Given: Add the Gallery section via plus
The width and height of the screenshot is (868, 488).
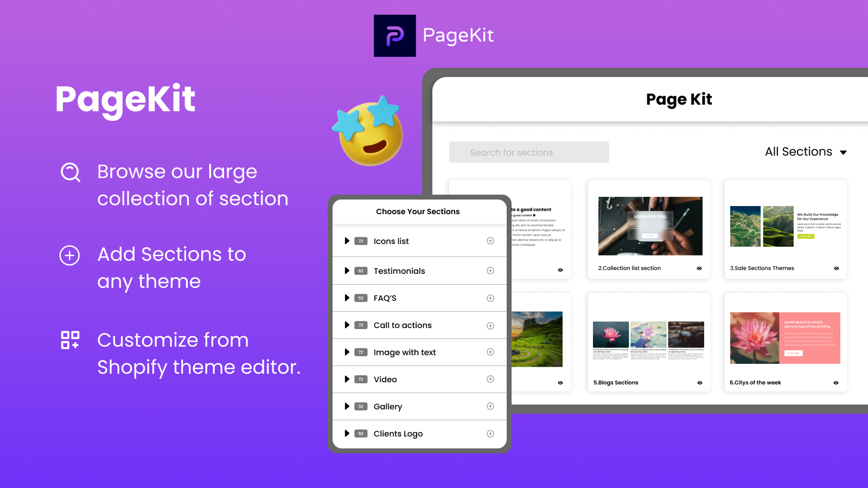Looking at the screenshot, I should 490,406.
